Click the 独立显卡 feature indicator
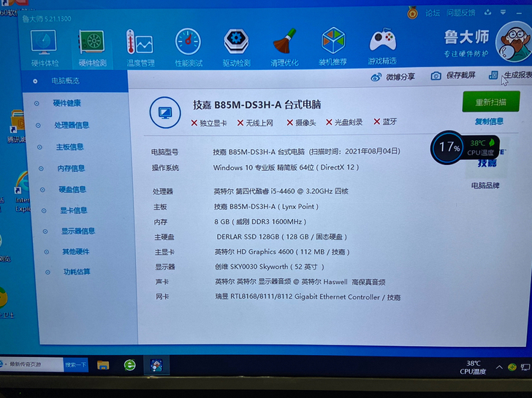 (x=209, y=123)
